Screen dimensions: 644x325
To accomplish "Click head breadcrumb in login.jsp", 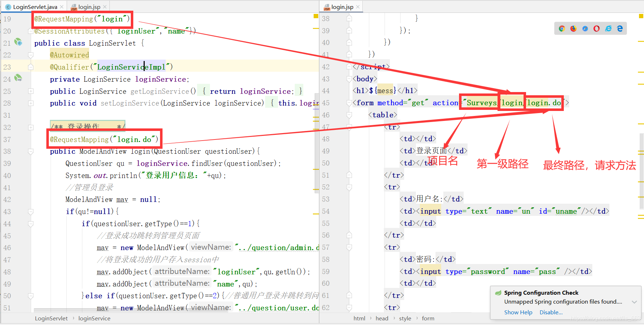I will coord(382,318).
